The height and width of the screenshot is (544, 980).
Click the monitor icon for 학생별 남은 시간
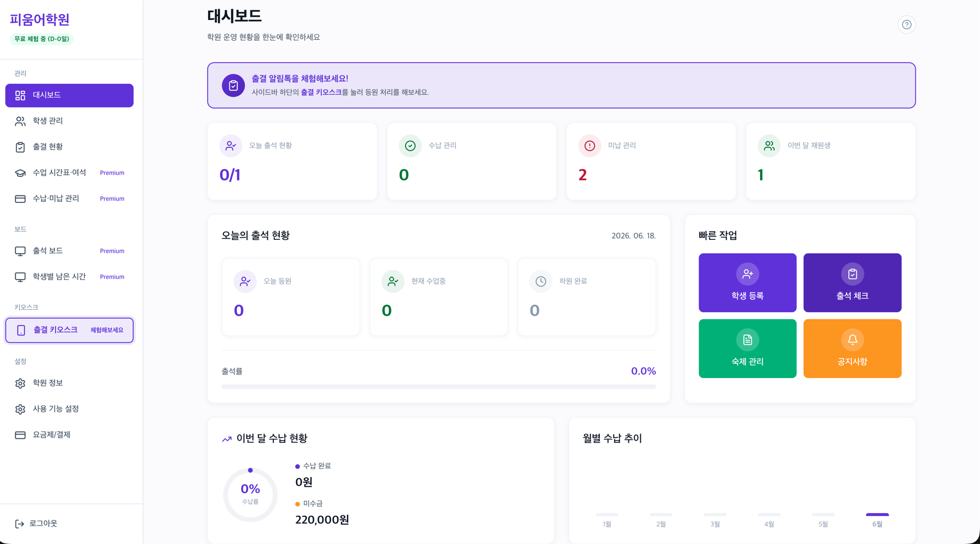tap(20, 277)
